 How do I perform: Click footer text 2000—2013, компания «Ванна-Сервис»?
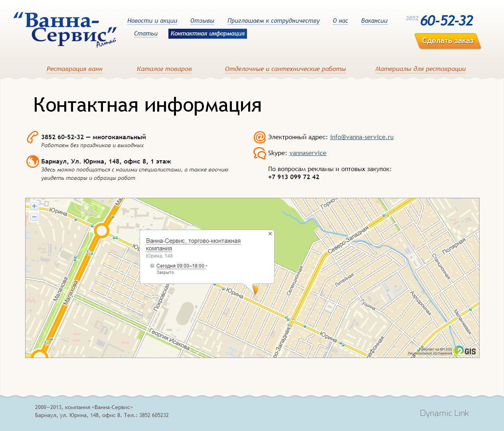point(84,407)
